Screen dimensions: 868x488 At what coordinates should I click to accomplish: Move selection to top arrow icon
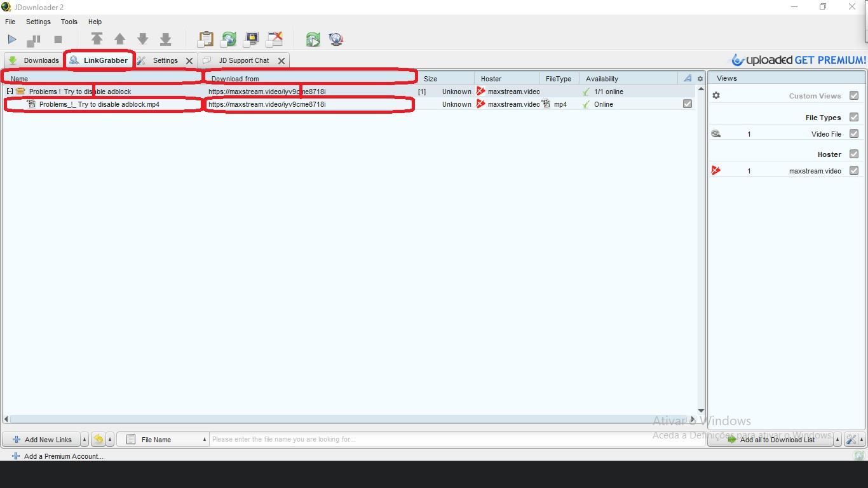coord(97,39)
